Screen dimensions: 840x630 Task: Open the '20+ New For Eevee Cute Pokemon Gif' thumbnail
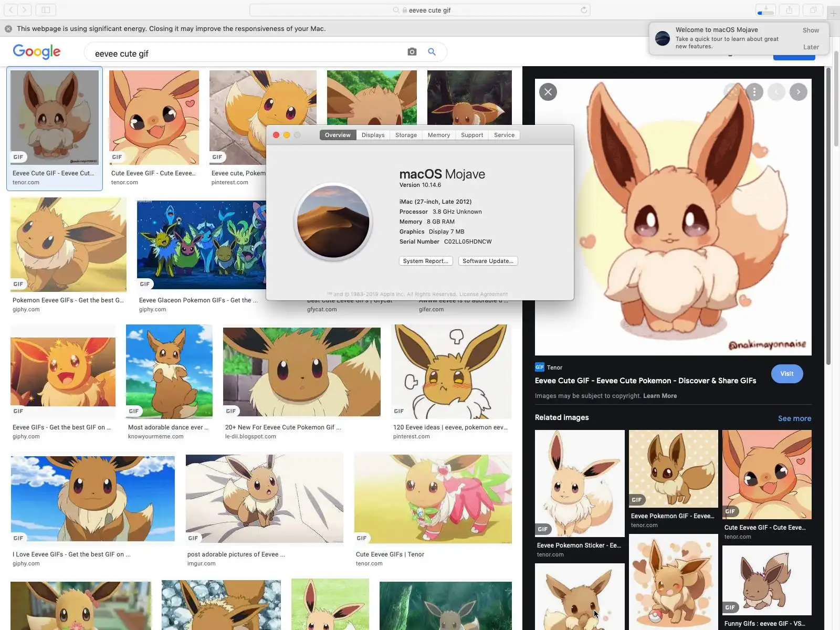pos(302,372)
